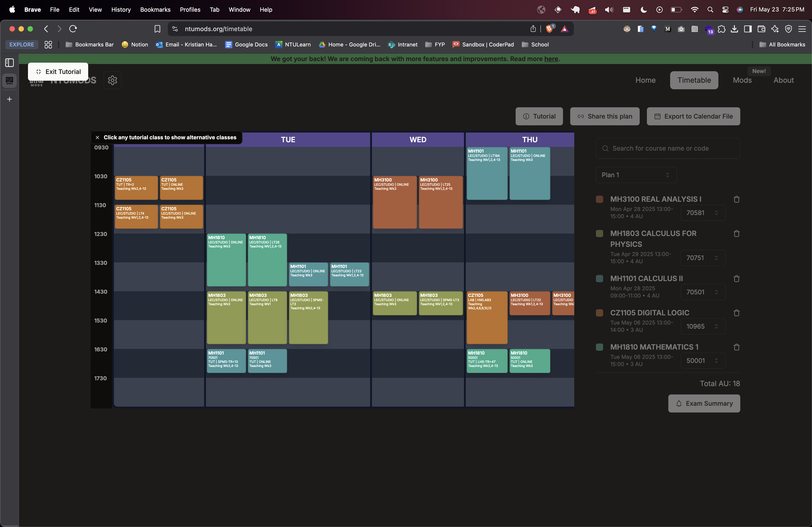The image size is (812, 527).
Task: Switch to the Mods tab
Action: tap(742, 80)
